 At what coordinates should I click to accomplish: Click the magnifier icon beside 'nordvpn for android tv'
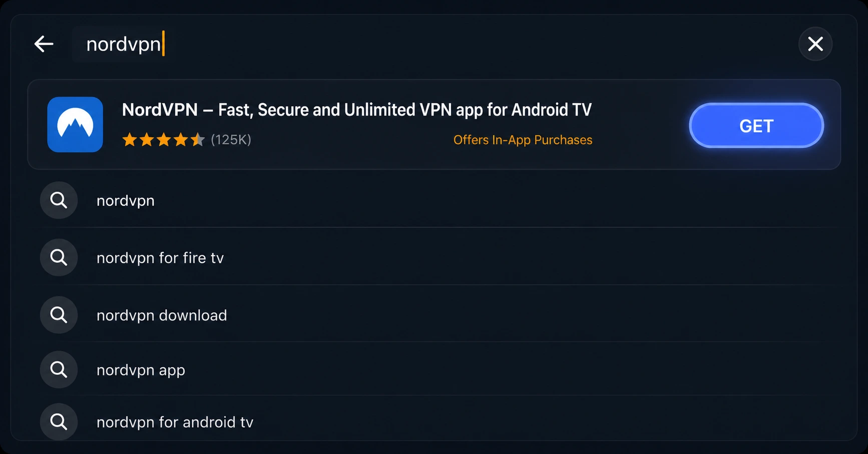pos(59,421)
